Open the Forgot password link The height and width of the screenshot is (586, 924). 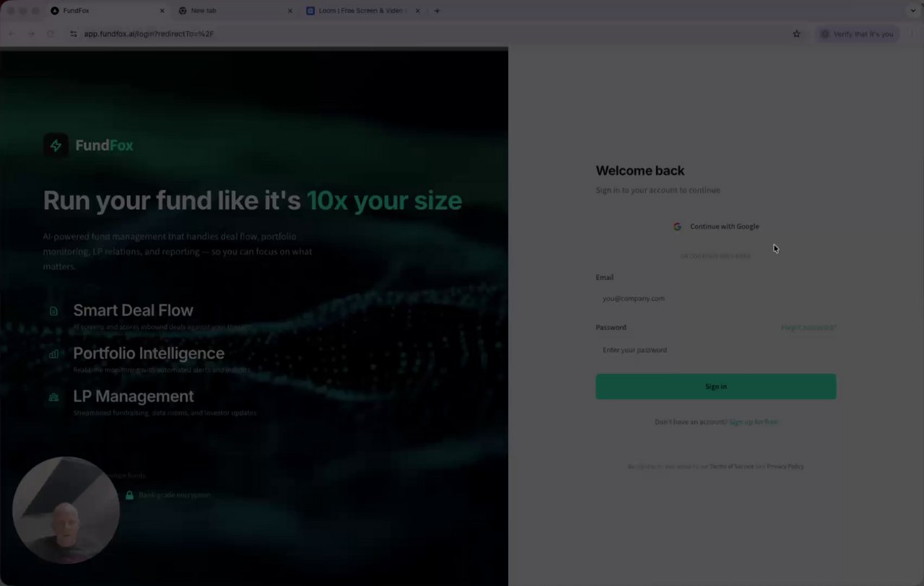pos(808,328)
